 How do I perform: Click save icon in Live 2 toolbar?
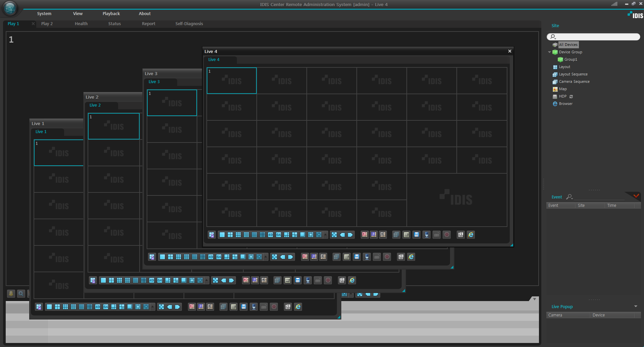(x=298, y=280)
